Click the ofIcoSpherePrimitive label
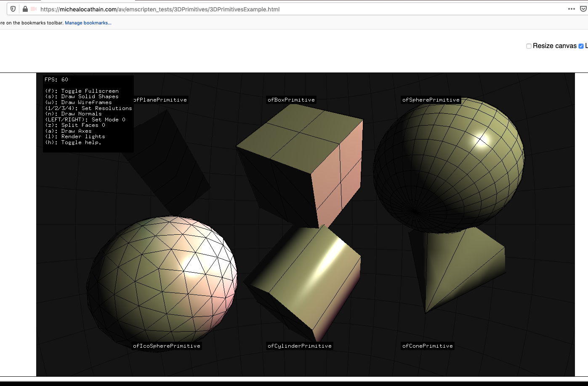 tap(167, 346)
